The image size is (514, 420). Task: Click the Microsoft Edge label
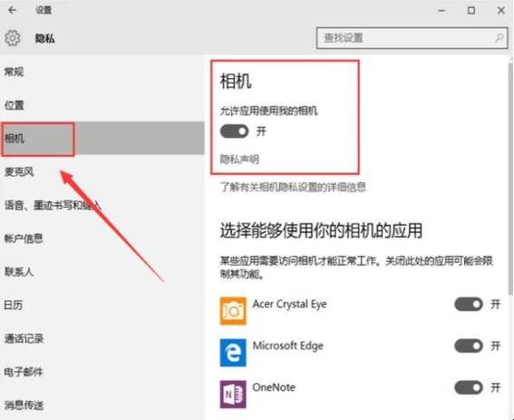click(287, 346)
